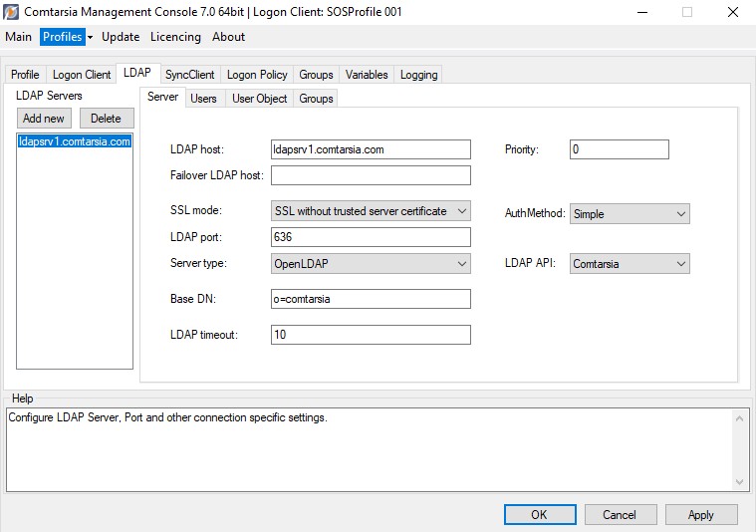Open the Main menu
This screenshot has height=532, width=756.
[18, 37]
